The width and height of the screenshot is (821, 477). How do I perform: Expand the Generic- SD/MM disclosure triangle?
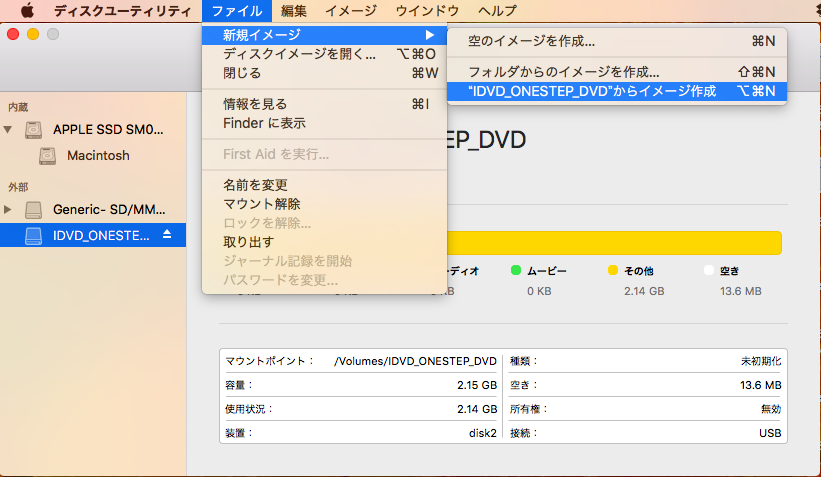(x=8, y=209)
